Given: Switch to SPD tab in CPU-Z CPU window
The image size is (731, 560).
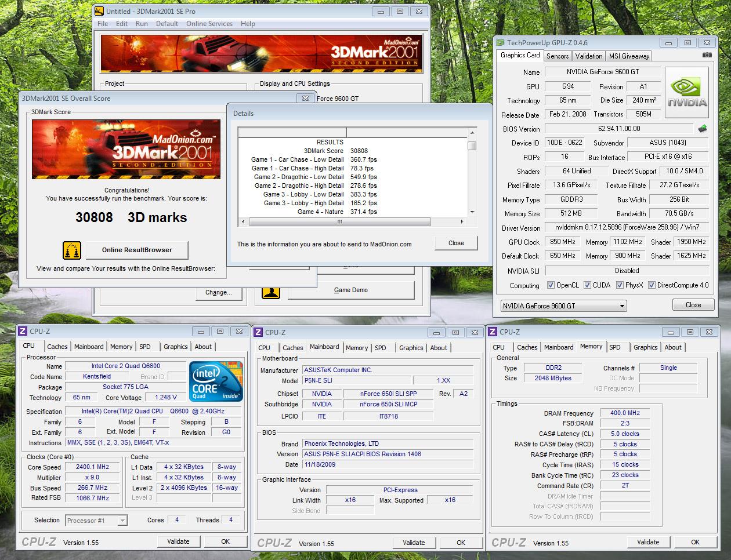Looking at the screenshot, I should click(145, 347).
